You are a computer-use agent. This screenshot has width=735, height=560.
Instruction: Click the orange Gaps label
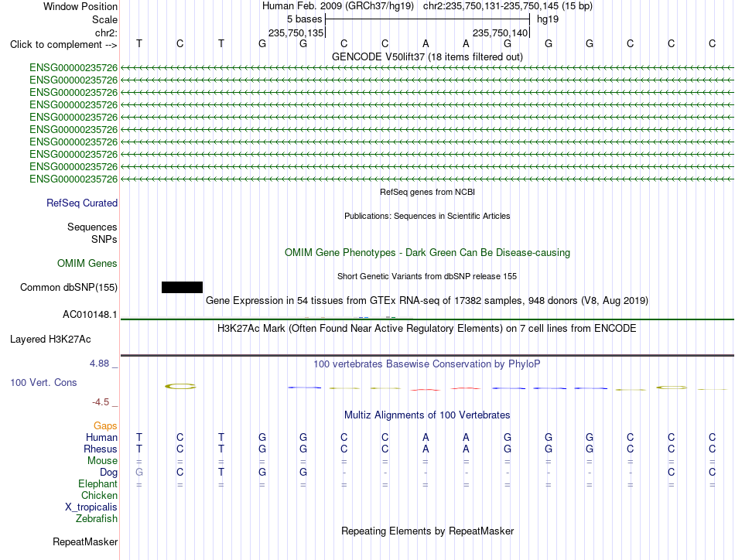(x=105, y=425)
